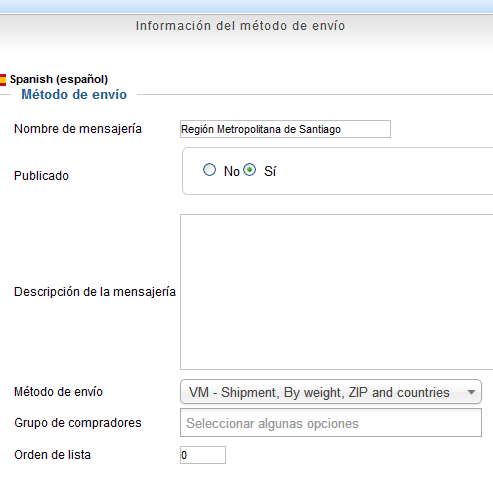Viewport: 493px width, 480px height.
Task: Click the "Publicado" label
Action: click(41, 176)
